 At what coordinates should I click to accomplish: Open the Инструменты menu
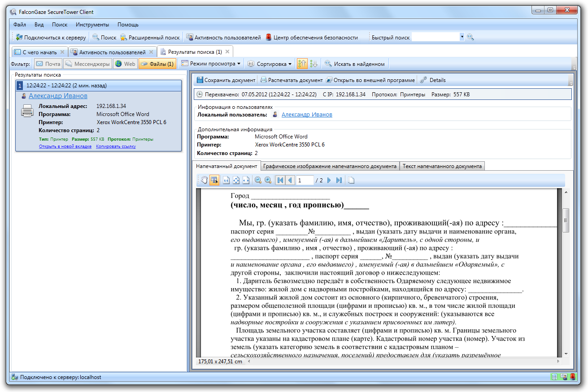point(92,25)
